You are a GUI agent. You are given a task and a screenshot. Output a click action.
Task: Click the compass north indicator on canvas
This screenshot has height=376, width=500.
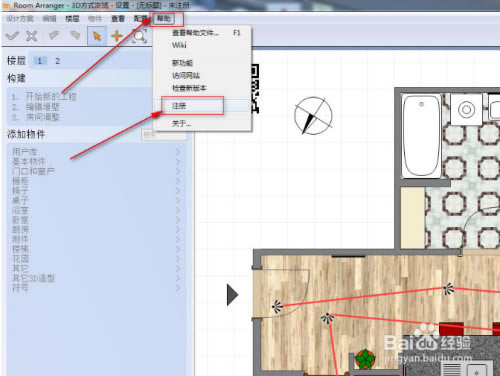(x=313, y=116)
